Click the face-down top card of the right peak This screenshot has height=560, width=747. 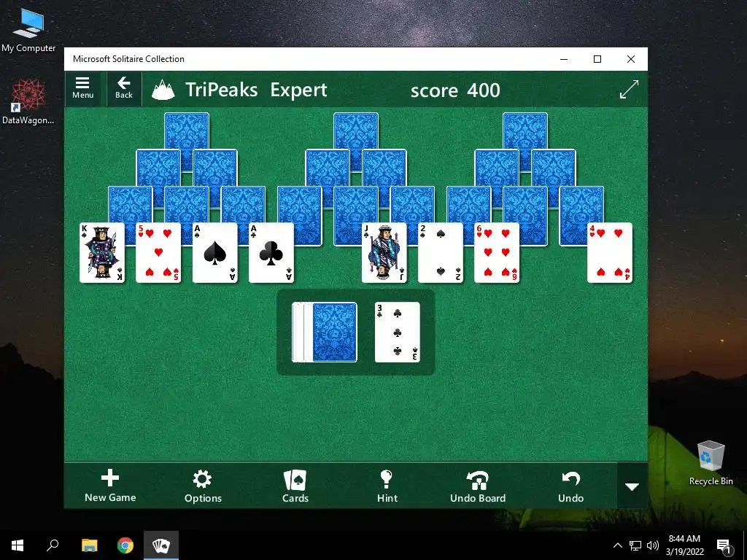point(525,131)
